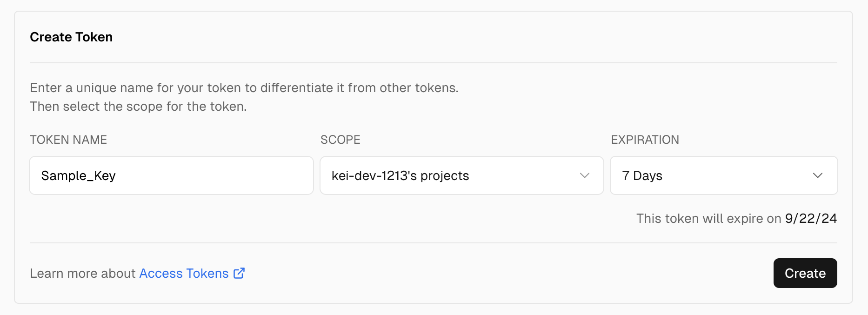This screenshot has height=315, width=868.
Task: Click the Create Token heading
Action: pos(71,37)
